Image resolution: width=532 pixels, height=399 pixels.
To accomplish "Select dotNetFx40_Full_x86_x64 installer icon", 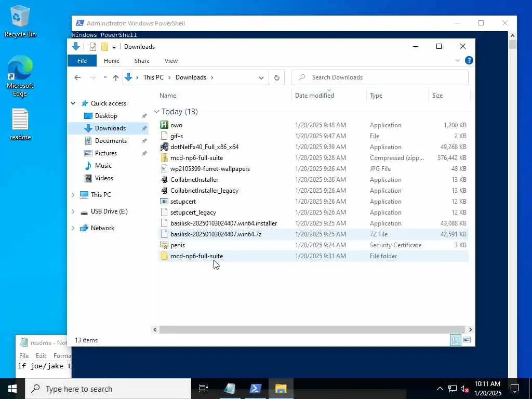I will tap(164, 147).
